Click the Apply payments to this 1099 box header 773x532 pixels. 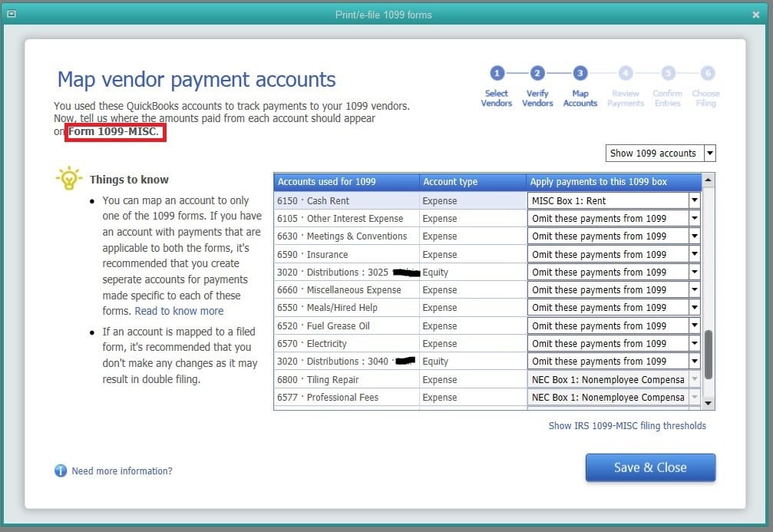pos(614,182)
